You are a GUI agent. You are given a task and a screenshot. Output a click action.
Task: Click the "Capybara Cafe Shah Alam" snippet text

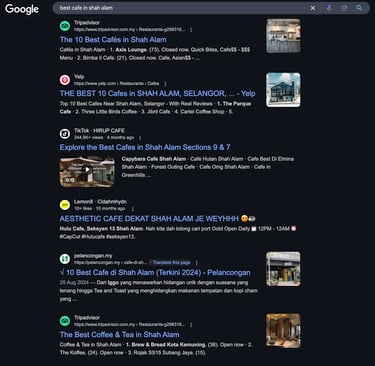(x=154, y=159)
